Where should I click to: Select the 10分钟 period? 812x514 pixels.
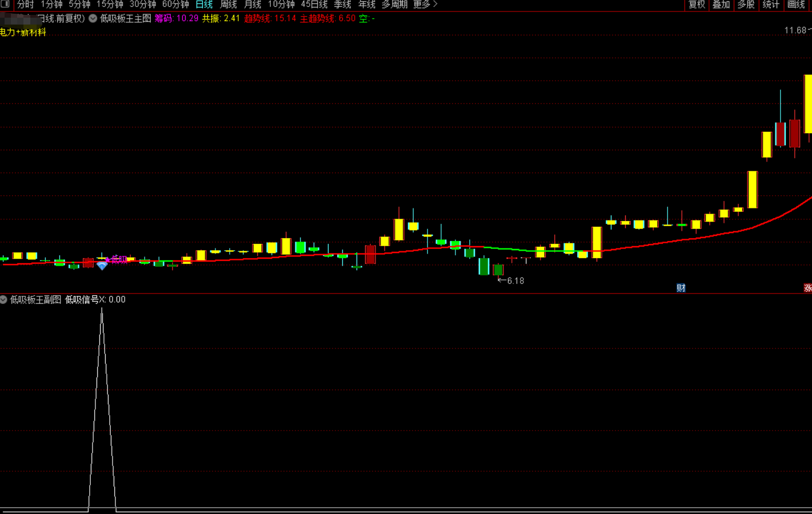(281, 5)
